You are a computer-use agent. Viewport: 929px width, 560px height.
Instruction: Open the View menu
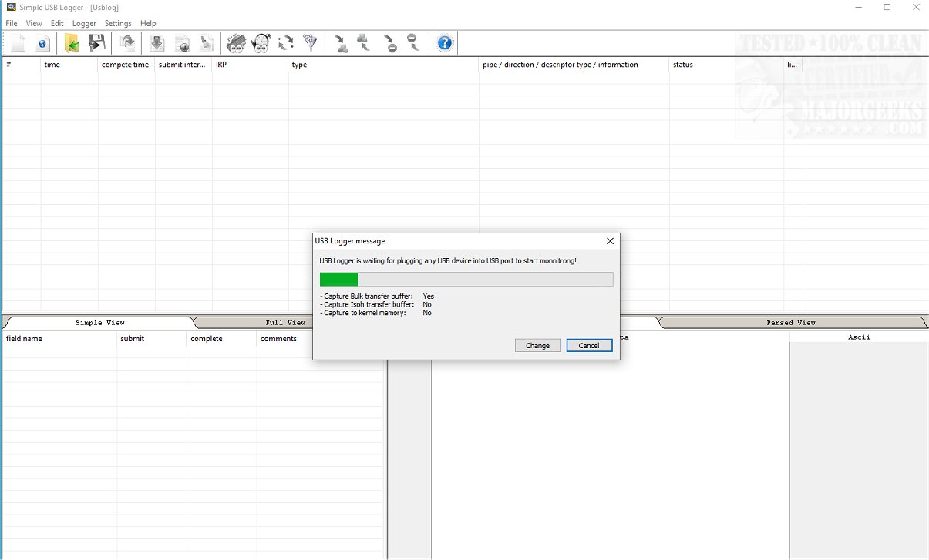tap(34, 24)
